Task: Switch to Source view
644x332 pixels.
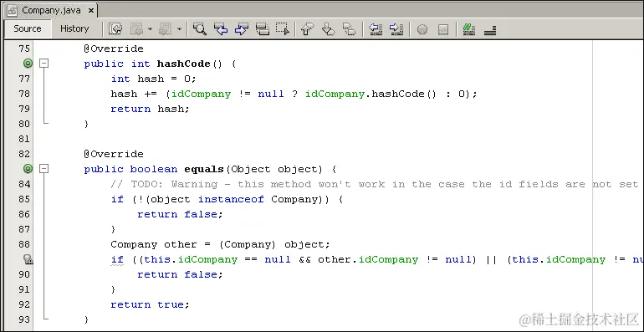Action: point(28,28)
